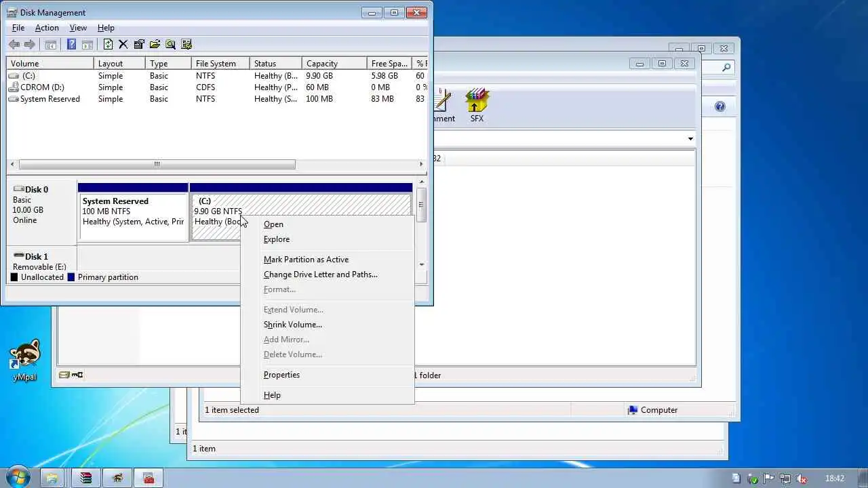This screenshot has height=488, width=868.
Task: Open the Help menu in the menu bar
Action: 106,28
